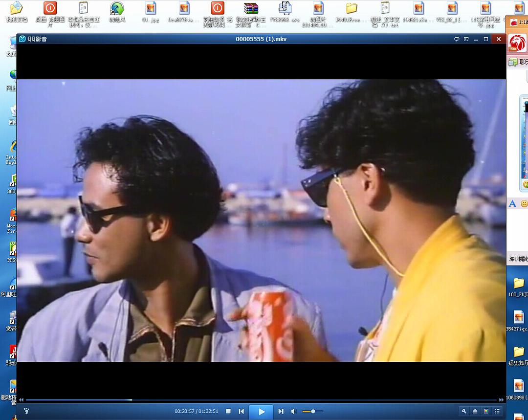The width and height of the screenshot is (528, 420).
Task: Click the speech bubble feedback icon in title bar
Action: pos(457,39)
